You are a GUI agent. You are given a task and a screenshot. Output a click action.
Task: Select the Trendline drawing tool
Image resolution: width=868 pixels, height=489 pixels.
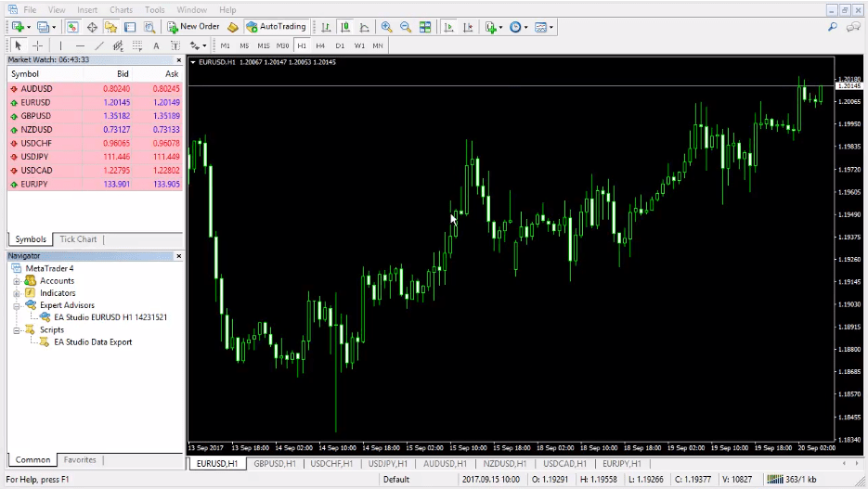pyautogui.click(x=99, y=45)
